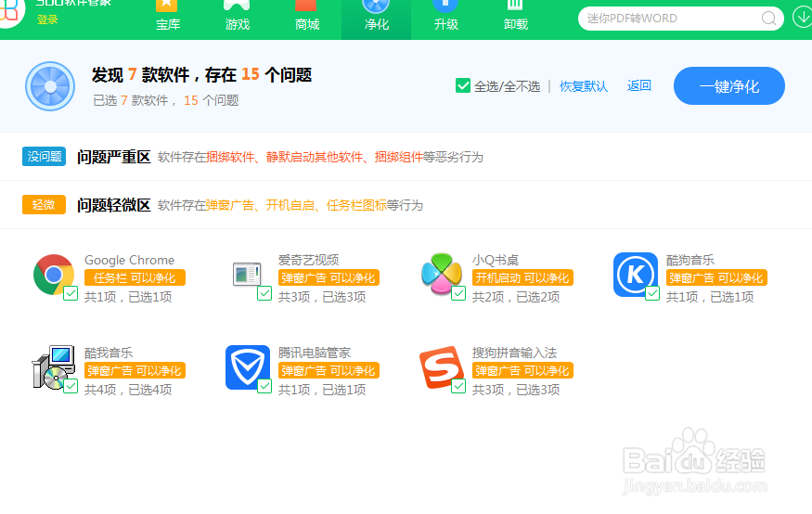Click 共4项，已选4项 under 酷我音乐
This screenshot has height=514, width=812.
tap(128, 390)
